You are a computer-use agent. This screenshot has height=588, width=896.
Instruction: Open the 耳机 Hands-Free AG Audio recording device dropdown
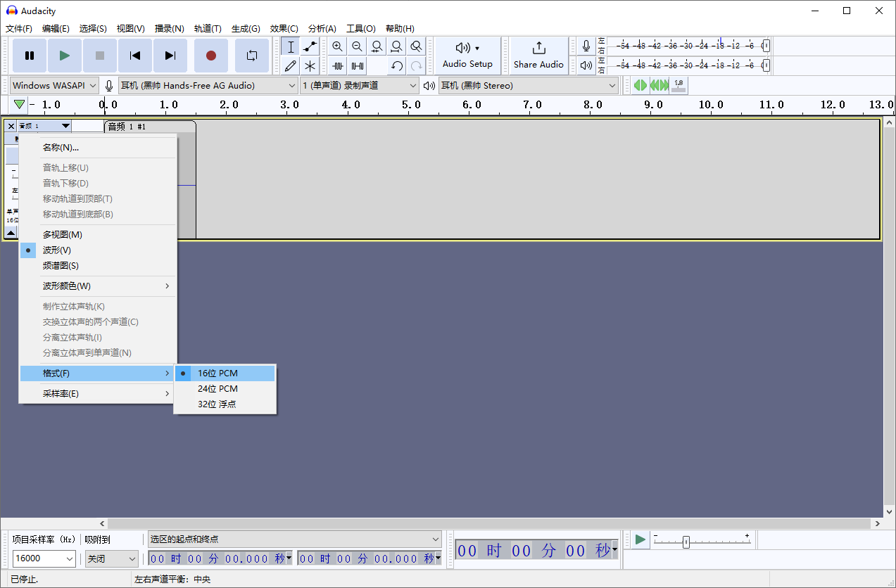pyautogui.click(x=208, y=86)
